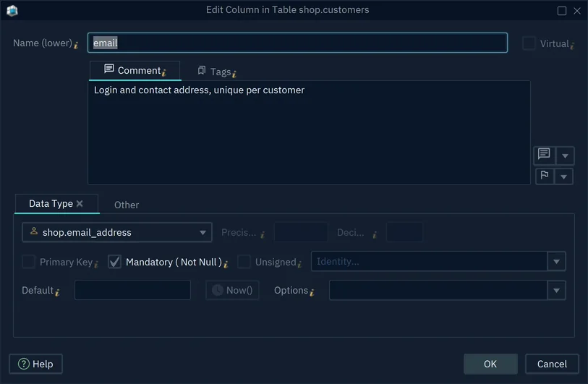Open the comment template dropdown arrow

point(565,155)
